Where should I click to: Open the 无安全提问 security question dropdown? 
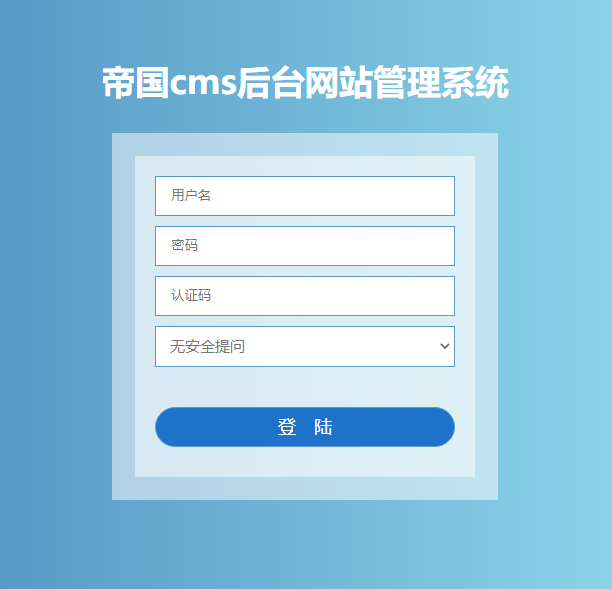pos(305,346)
